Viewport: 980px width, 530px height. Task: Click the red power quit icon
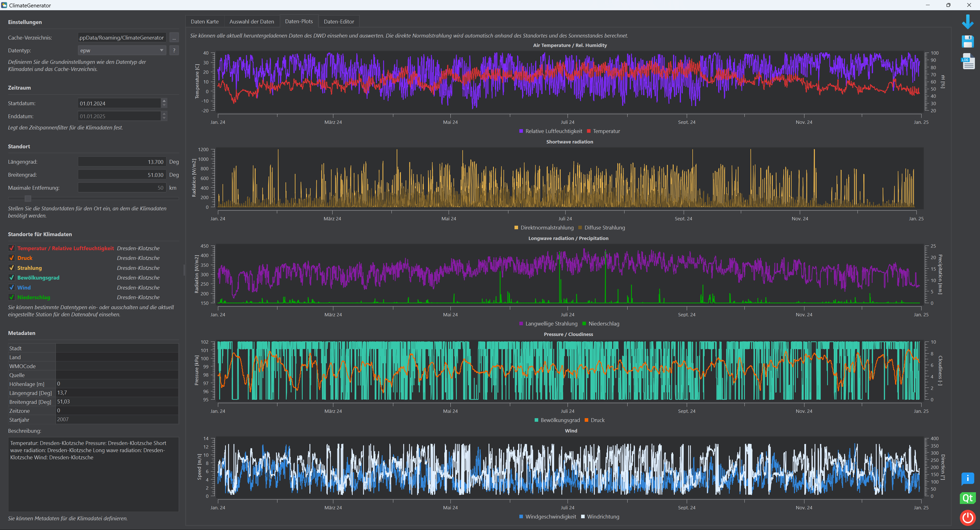[x=967, y=517]
